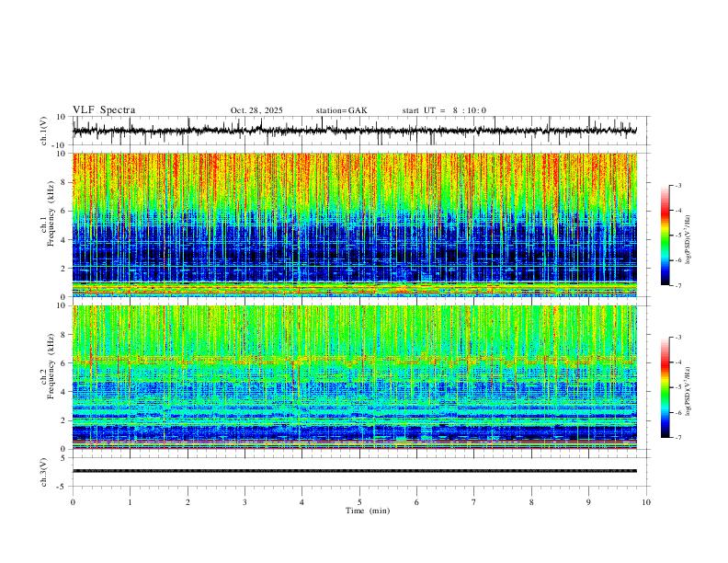Click the "ch.3(V)" axis label
Image resolution: width=728 pixels, height=563 pixels.
tap(44, 472)
